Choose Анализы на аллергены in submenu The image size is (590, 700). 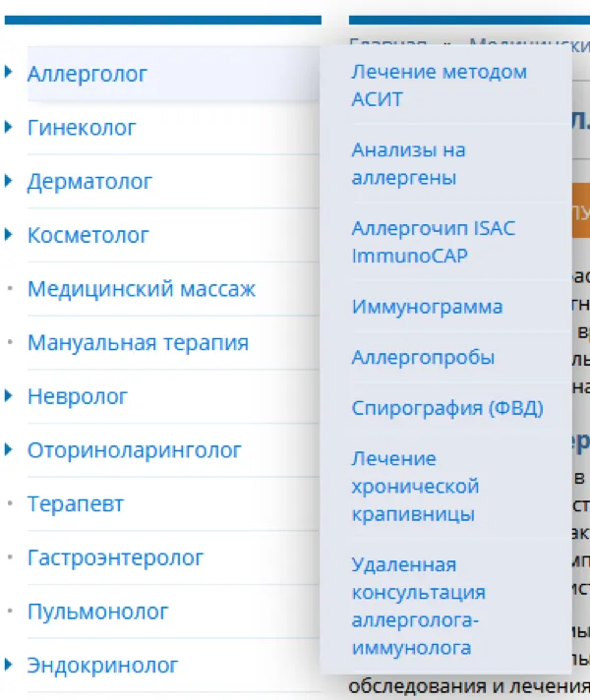tap(408, 164)
